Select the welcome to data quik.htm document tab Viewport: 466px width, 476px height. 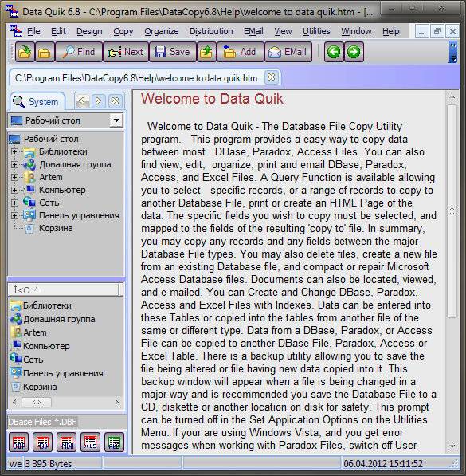[x=136, y=78]
